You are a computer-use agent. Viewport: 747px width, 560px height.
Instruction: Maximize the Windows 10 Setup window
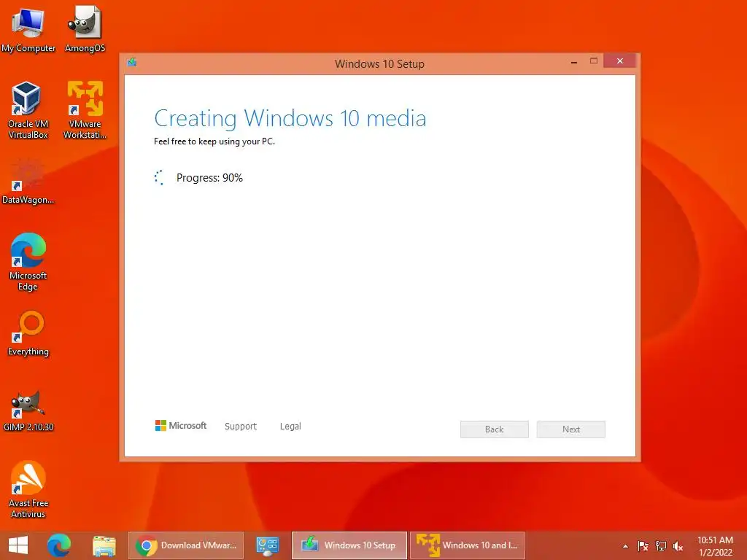[594, 61]
